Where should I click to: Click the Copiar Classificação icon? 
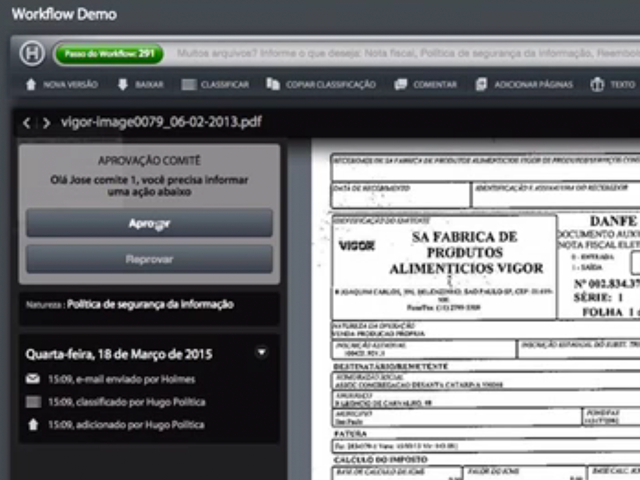[x=273, y=84]
